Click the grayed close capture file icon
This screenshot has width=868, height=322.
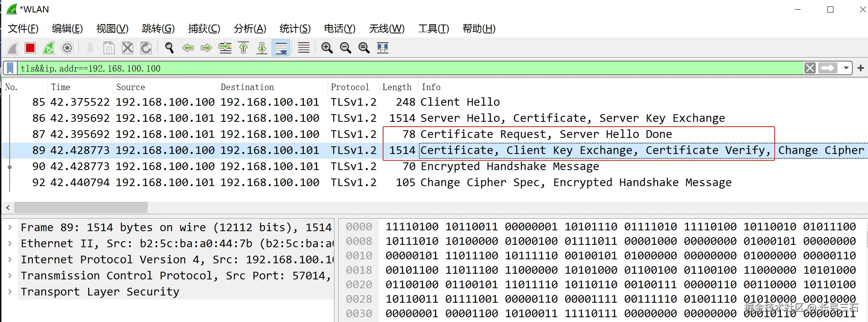tap(128, 48)
